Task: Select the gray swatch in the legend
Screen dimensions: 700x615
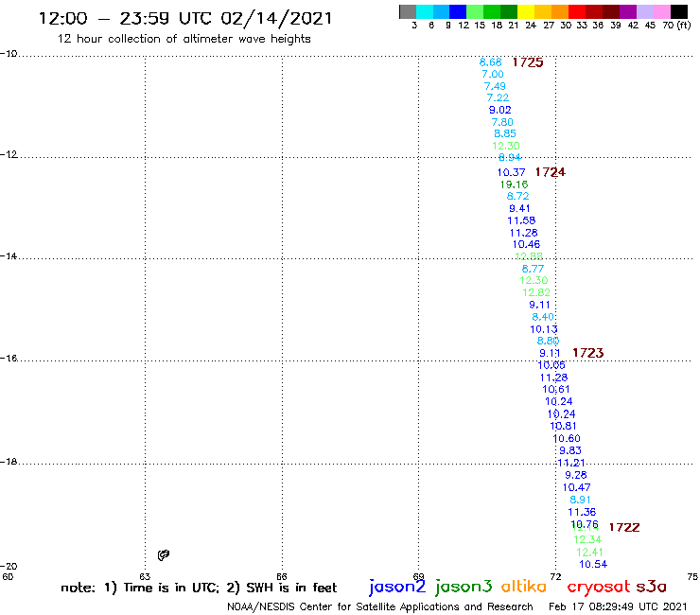Action: click(408, 11)
